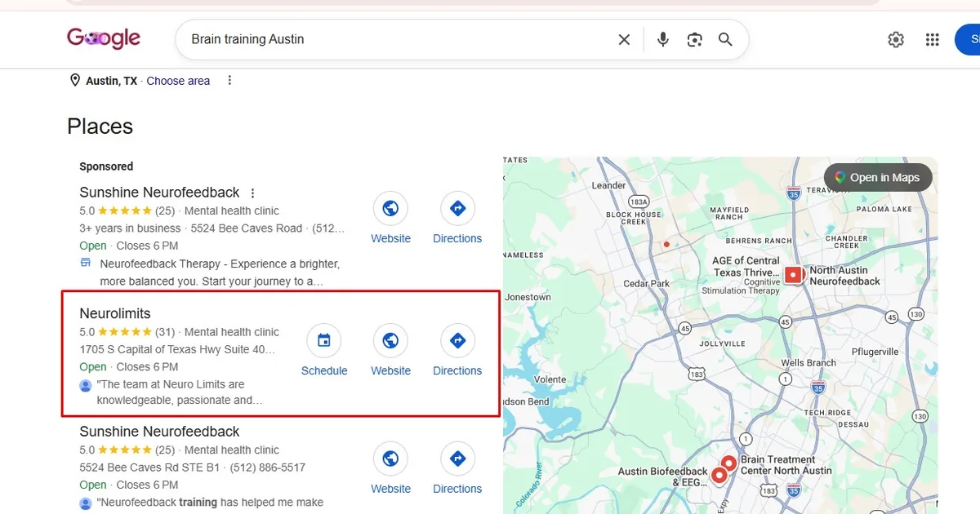The height and width of the screenshot is (514, 980).
Task: Click the Schedule calendar icon for Neurolimits
Action: (324, 341)
